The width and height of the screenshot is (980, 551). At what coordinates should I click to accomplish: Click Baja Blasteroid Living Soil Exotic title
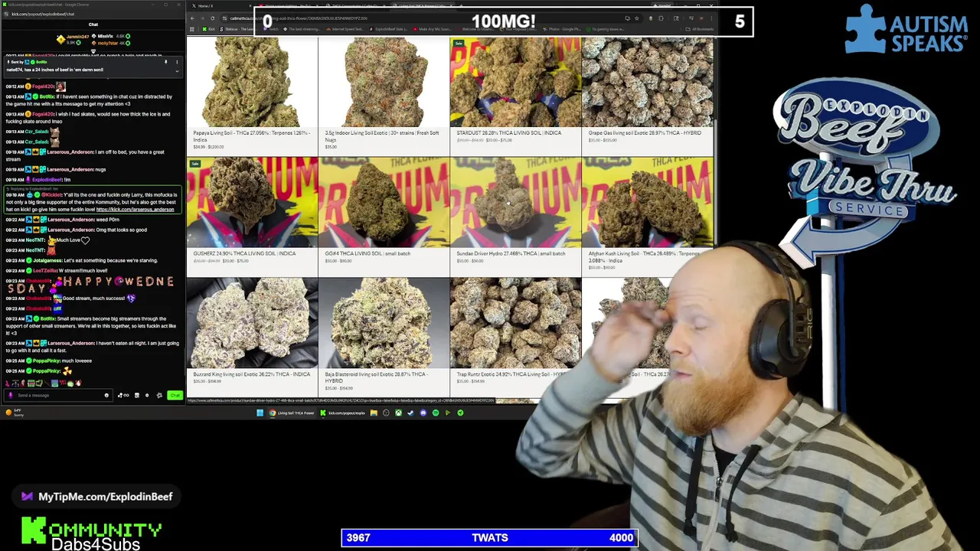tap(376, 377)
